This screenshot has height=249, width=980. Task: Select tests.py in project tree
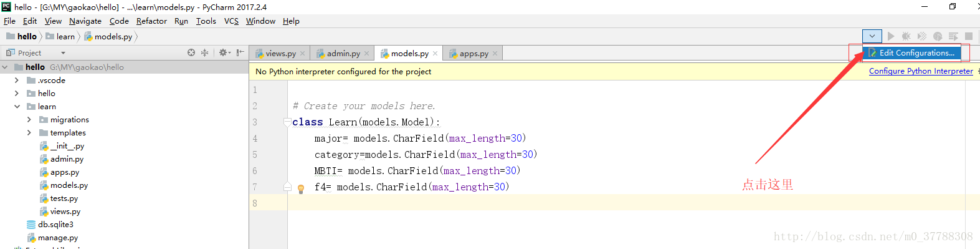pos(59,198)
